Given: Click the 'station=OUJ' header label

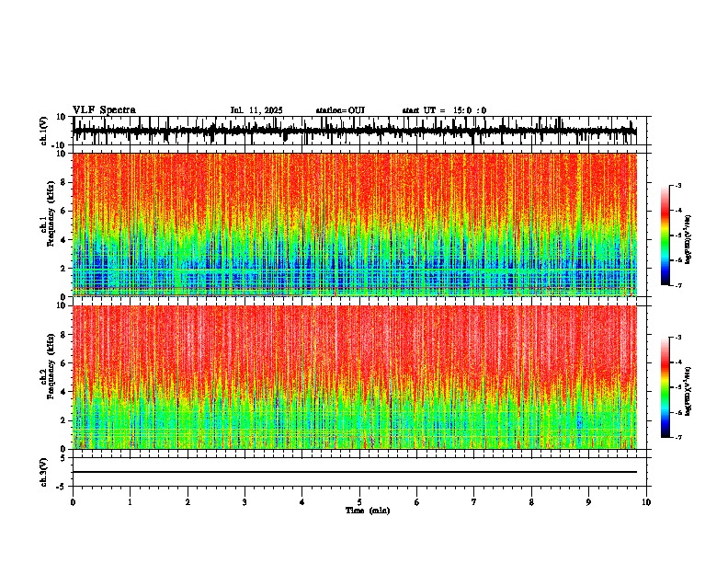Looking at the screenshot, I should tap(340, 110).
